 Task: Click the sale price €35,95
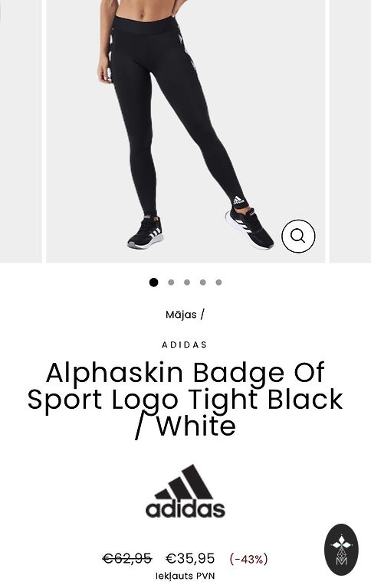point(190,558)
